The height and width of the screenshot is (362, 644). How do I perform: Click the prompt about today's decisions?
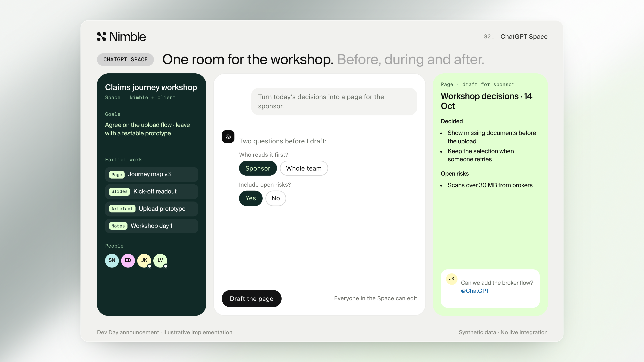pos(334,102)
